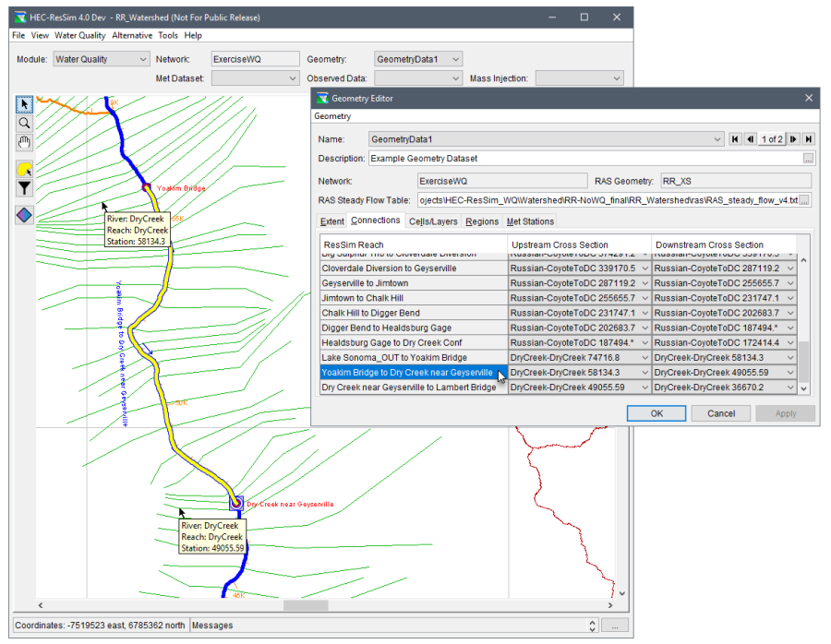Go to previous geometry record
This screenshot has width=831, height=644.
[750, 139]
